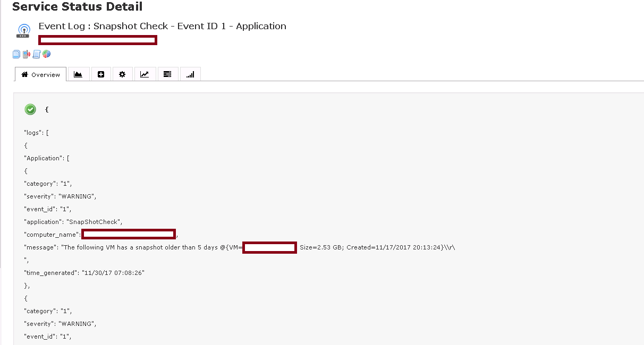Click the plus acknowledge icon
This screenshot has height=345, width=644.
[x=101, y=74]
